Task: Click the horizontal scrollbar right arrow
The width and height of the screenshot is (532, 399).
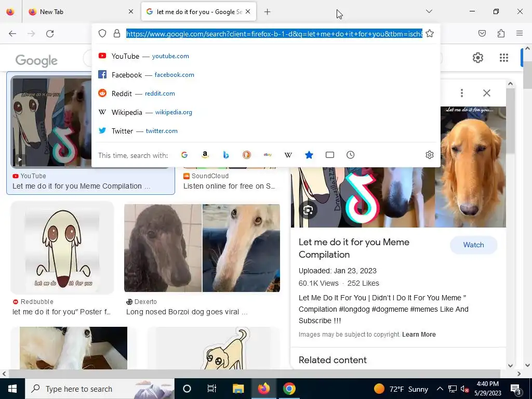Action: 519,374
